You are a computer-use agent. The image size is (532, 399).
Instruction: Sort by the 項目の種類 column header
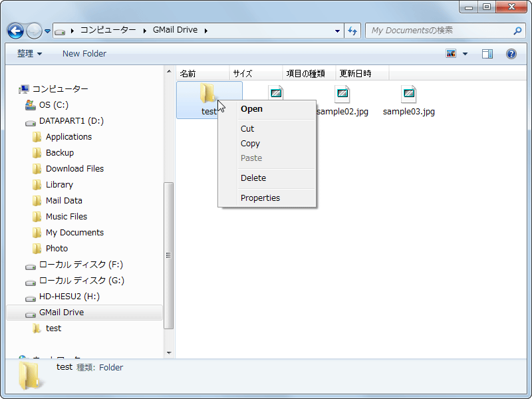pyautogui.click(x=309, y=73)
